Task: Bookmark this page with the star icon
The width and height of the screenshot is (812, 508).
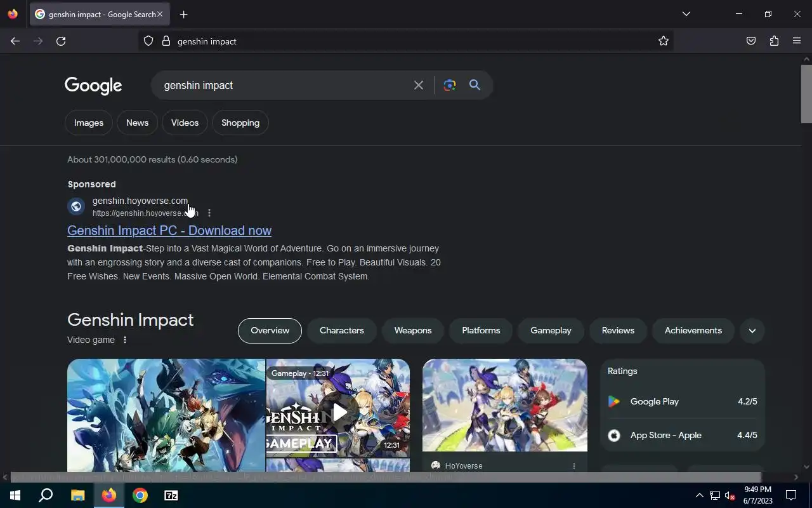Action: coord(664,41)
